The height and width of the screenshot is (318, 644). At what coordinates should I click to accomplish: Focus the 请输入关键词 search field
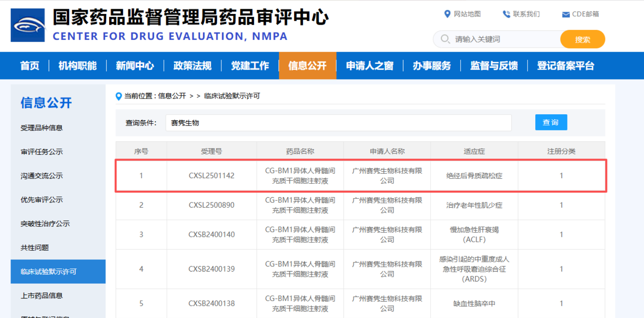504,39
